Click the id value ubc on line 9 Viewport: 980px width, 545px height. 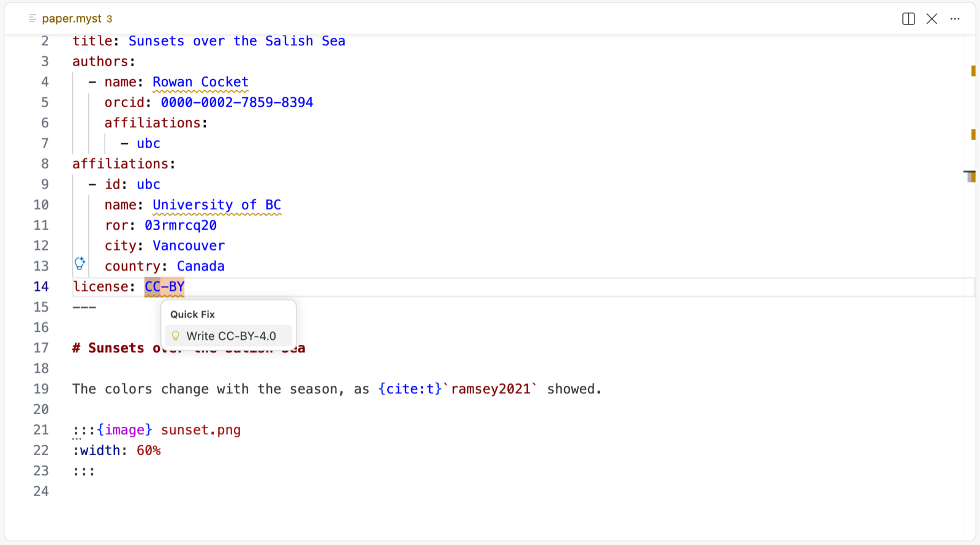tap(148, 184)
